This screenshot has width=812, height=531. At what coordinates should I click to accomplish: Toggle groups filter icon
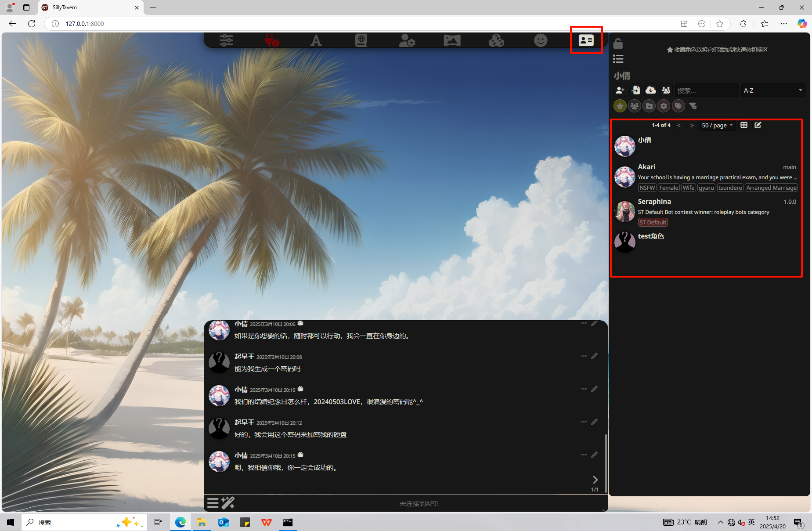635,106
